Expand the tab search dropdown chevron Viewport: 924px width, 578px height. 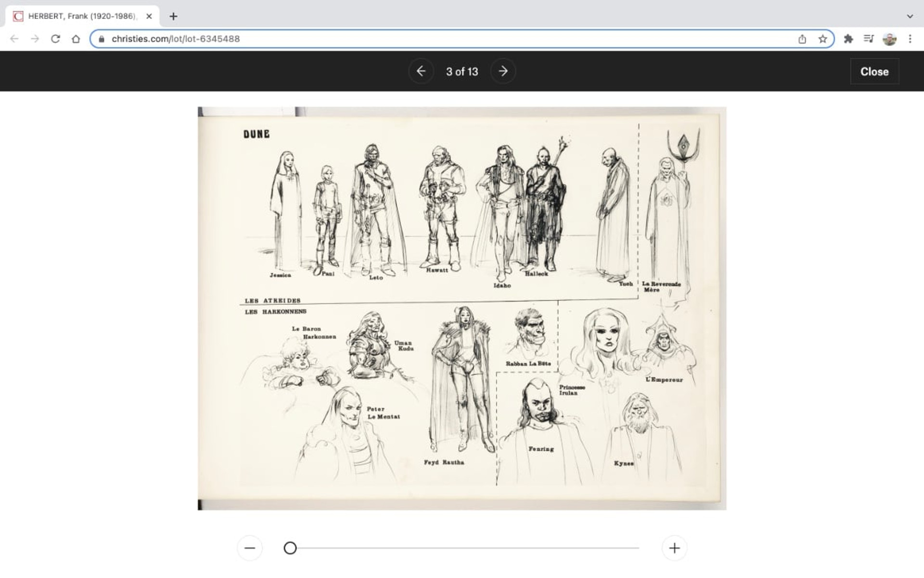click(x=910, y=16)
